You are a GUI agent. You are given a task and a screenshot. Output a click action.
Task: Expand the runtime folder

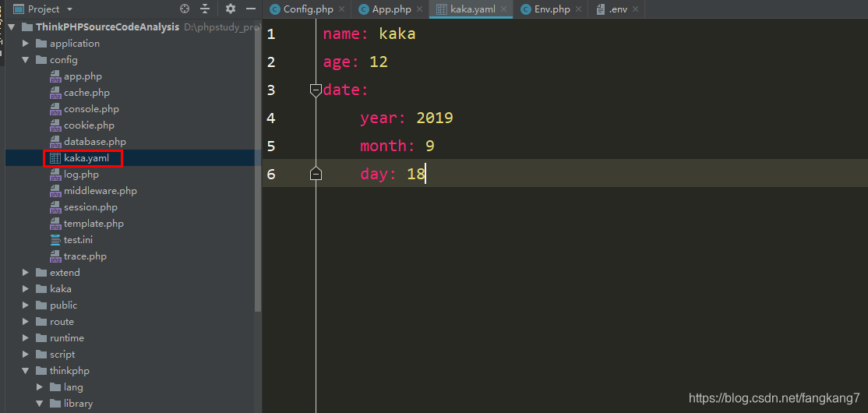point(26,338)
